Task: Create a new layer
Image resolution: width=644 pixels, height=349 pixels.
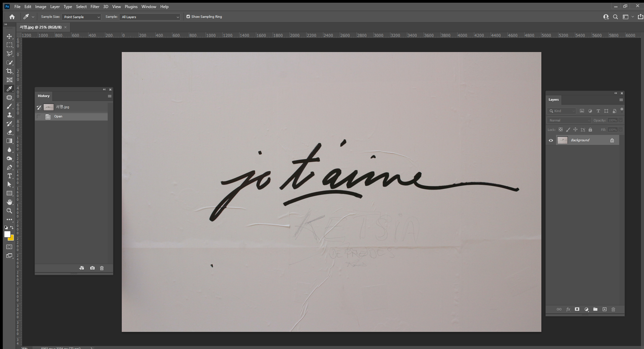Action: pos(604,309)
